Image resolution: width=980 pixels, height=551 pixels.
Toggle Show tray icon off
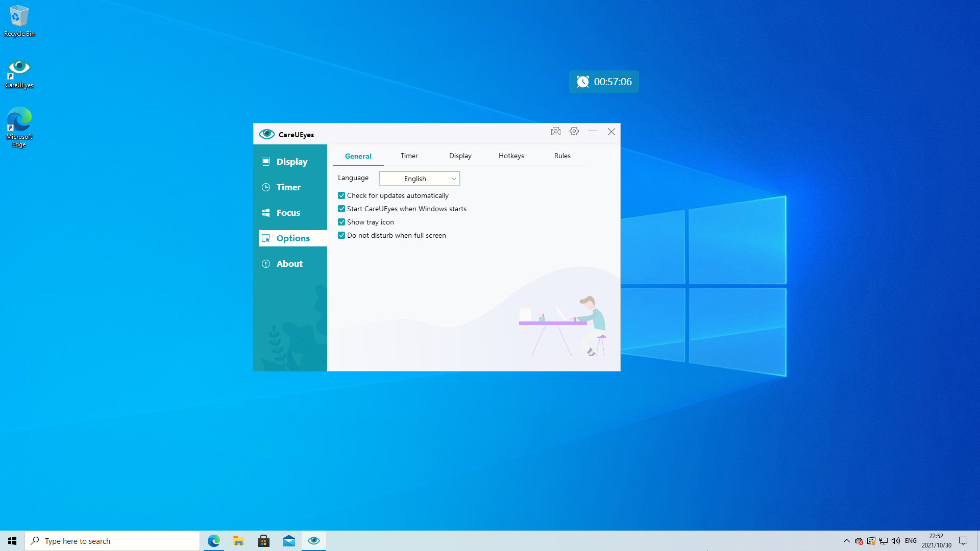point(341,222)
